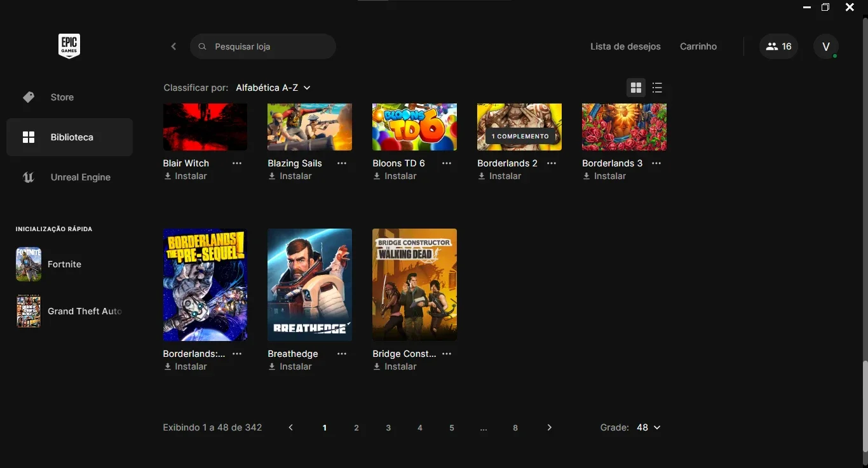Open Bloons TD 6 more options menu
This screenshot has width=868, height=468.
(447, 163)
